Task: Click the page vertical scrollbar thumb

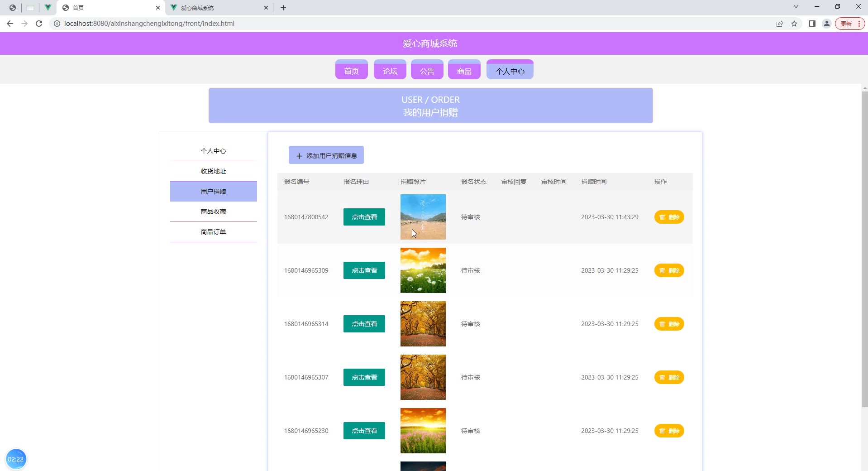Action: click(x=864, y=249)
